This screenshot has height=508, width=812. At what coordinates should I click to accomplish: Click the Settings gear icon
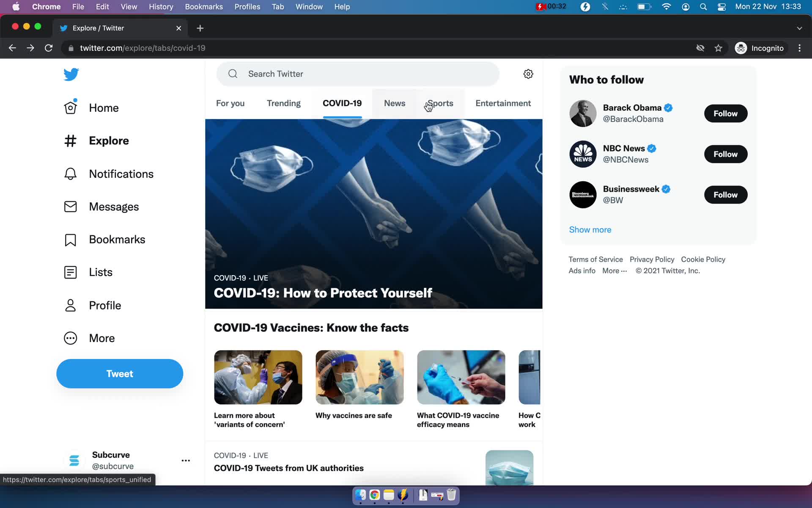(528, 74)
